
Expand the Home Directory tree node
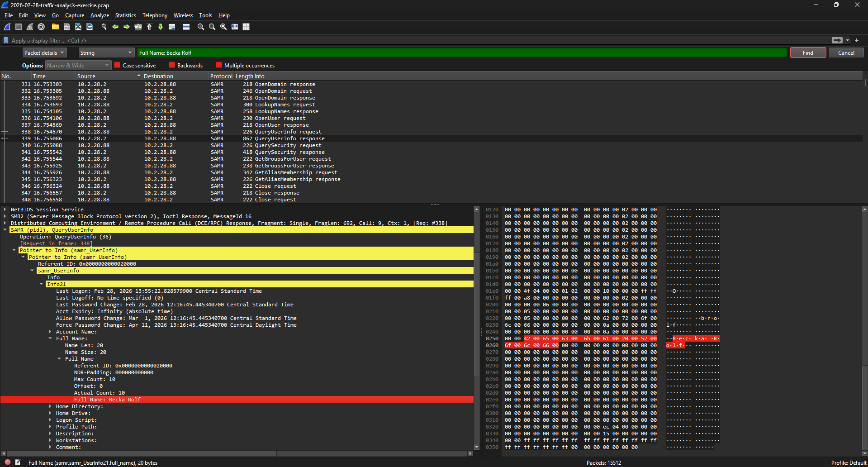click(50, 406)
